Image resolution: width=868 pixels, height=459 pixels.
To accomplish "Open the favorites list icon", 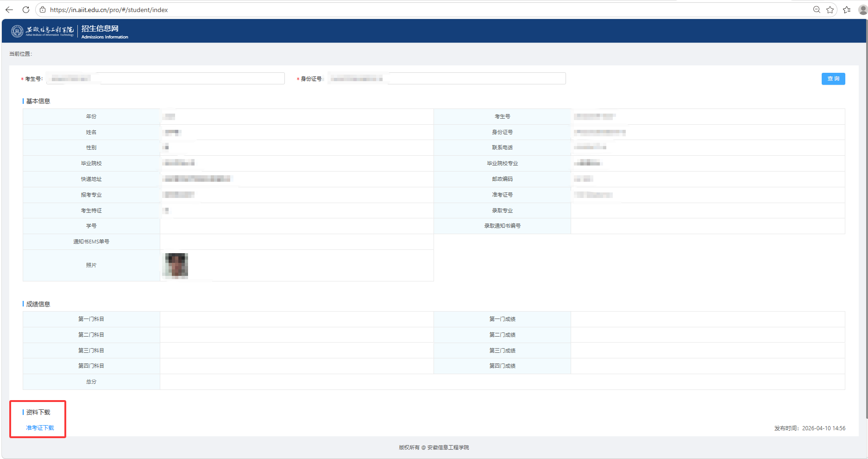I will [x=847, y=10].
